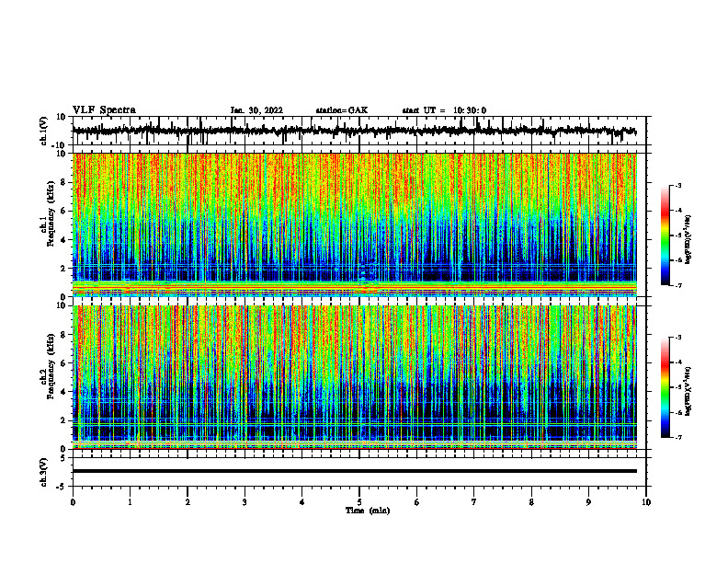This screenshot has height=563, width=728.
Task: Select the 'start UT = 10:30: 0' text
Action: (444, 110)
